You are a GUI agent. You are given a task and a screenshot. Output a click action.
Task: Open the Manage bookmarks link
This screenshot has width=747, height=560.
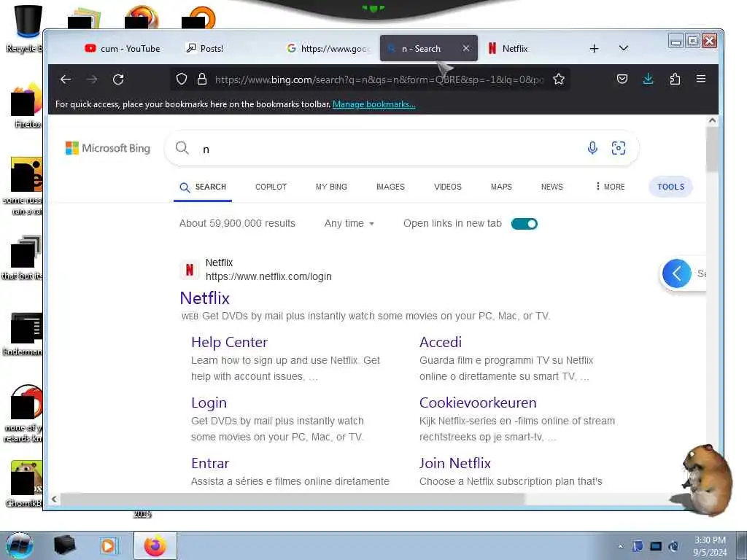click(x=374, y=104)
